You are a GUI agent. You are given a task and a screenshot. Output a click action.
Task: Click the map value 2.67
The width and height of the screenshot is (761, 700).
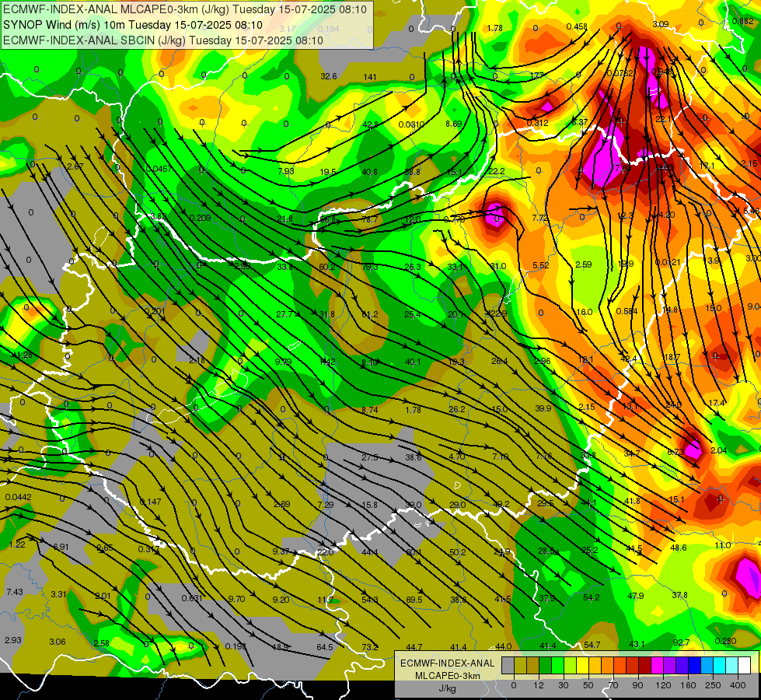[x=75, y=166]
